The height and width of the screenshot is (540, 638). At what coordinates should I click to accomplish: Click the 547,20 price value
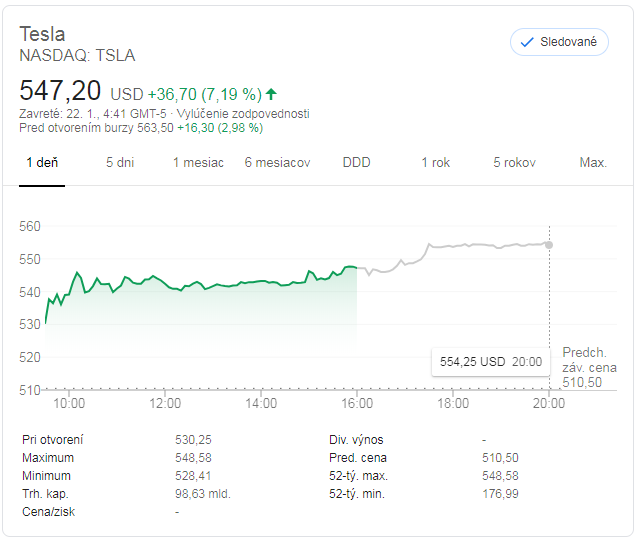(60, 90)
